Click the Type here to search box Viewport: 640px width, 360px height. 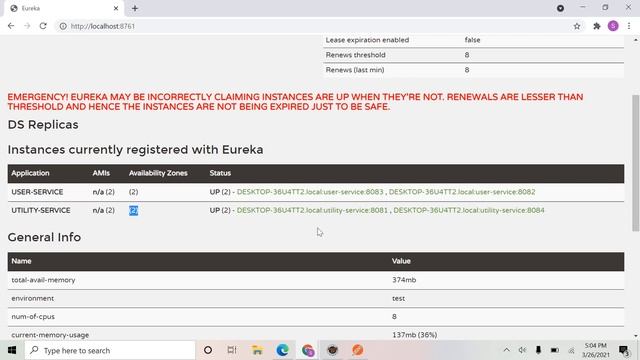[x=110, y=350]
